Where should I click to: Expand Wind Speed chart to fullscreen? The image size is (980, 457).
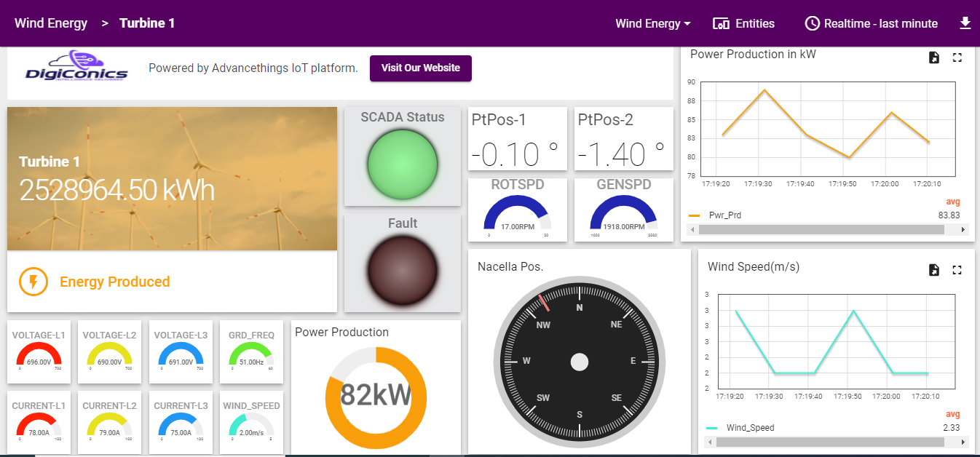point(957,270)
